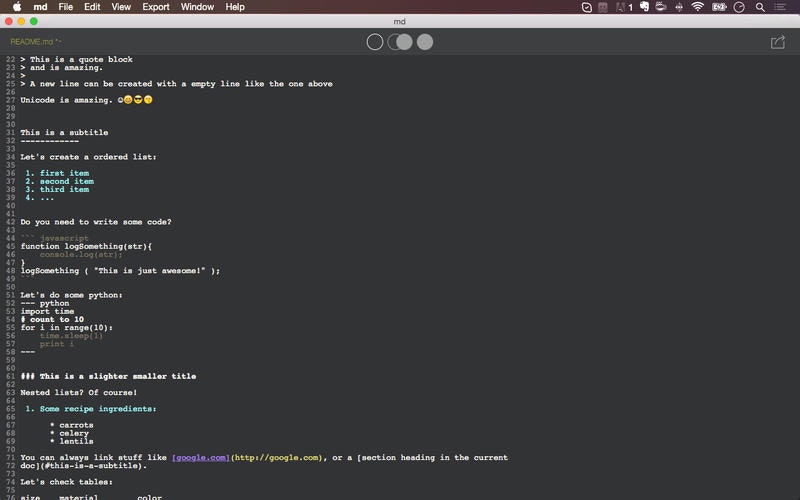The width and height of the screenshot is (800, 500).
Task: Open Spotlight search magnifier icon
Action: (x=760, y=7)
